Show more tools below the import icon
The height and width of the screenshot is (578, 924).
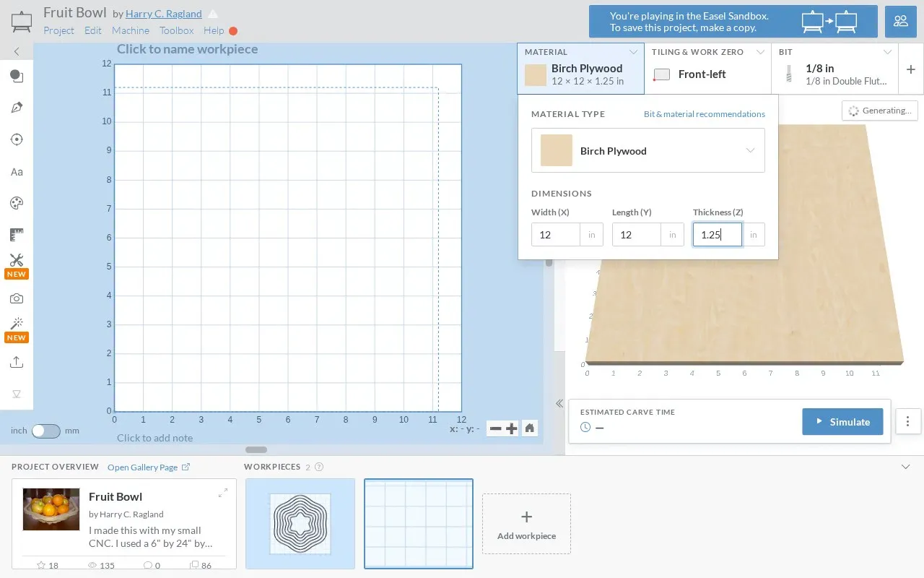click(17, 394)
